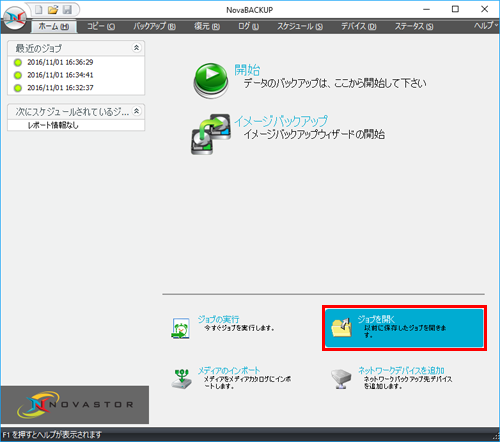
Task: Click the Run Job alarm clock icon
Action: 181,328
